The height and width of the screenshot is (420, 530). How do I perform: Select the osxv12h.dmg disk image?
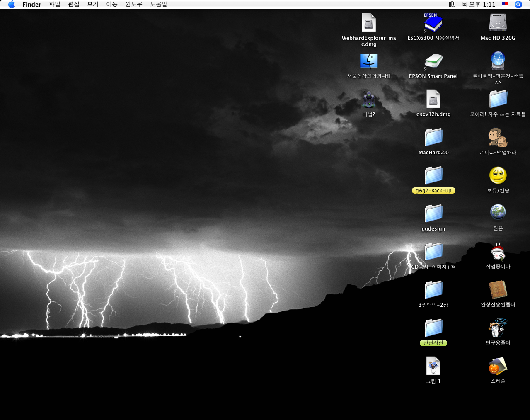click(433, 100)
